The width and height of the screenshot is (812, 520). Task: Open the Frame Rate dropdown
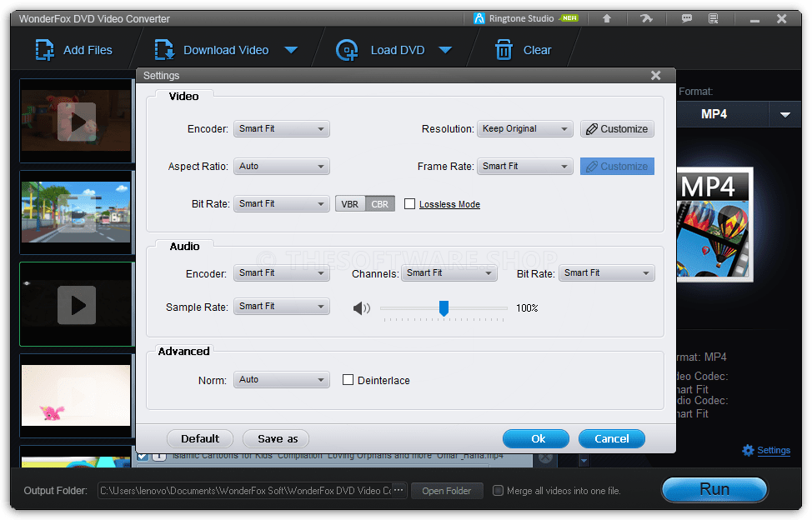click(x=525, y=166)
